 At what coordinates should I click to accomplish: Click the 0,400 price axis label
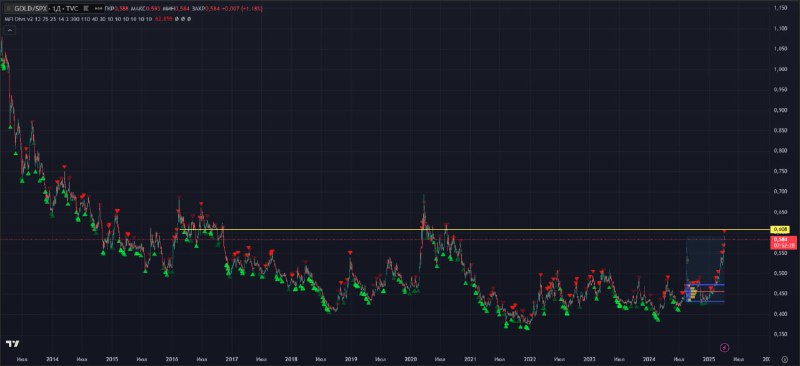pyautogui.click(x=780, y=314)
